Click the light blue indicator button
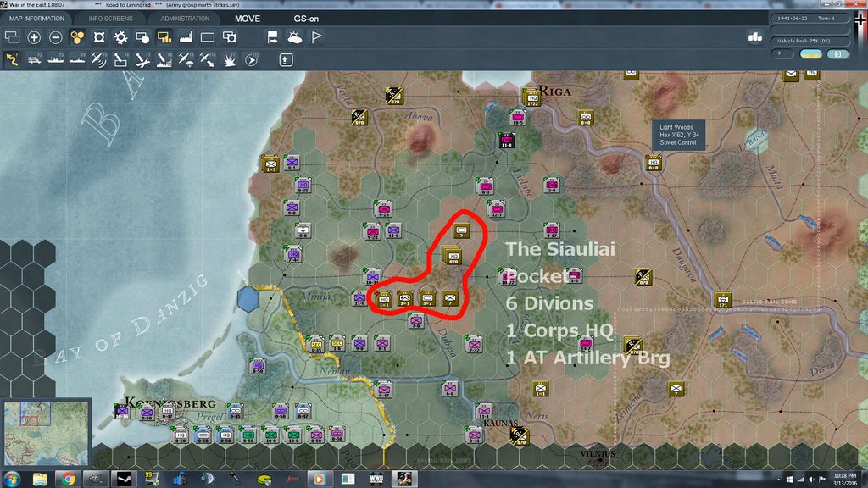 [837, 53]
